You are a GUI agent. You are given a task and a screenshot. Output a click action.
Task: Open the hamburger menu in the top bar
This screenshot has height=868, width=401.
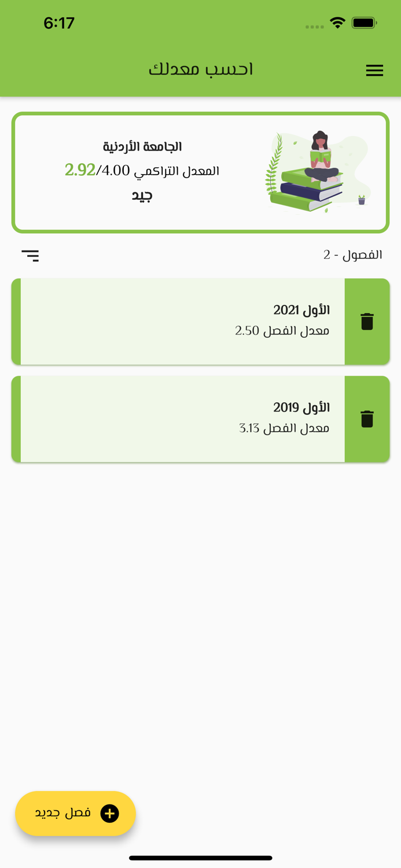(x=374, y=70)
